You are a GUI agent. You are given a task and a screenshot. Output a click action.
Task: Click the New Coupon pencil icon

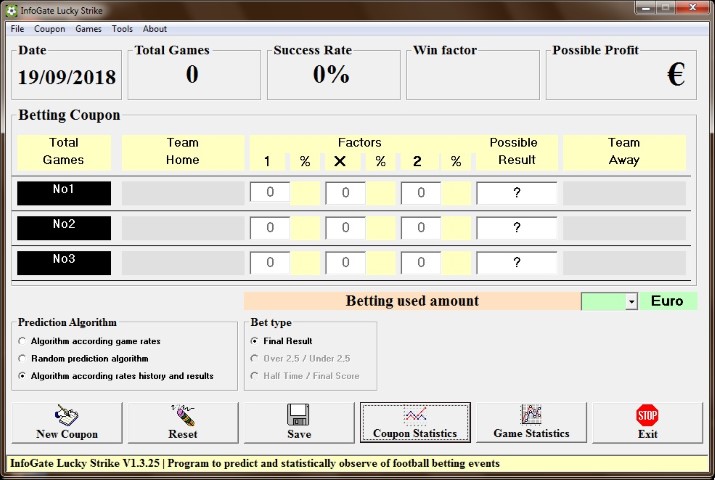coord(66,414)
